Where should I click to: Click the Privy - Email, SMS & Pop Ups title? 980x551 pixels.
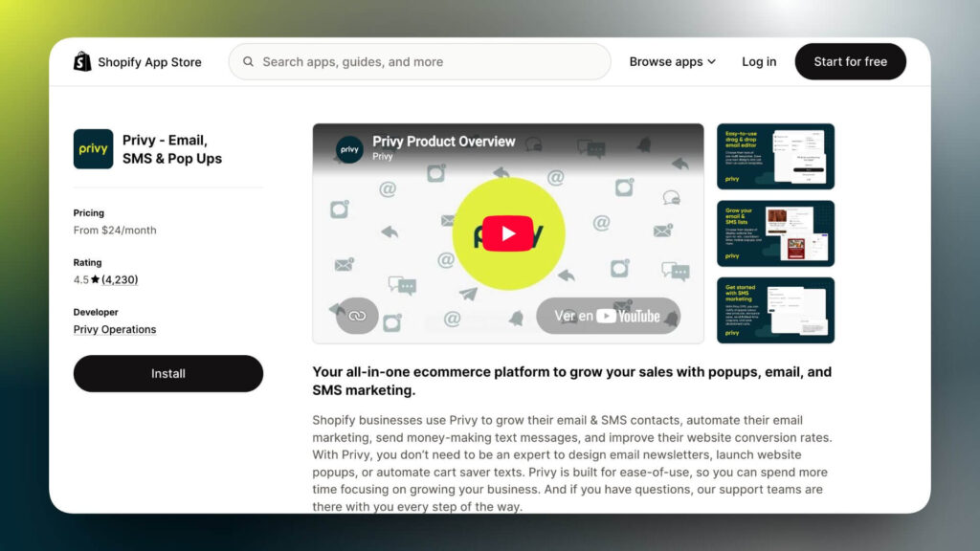tap(172, 149)
